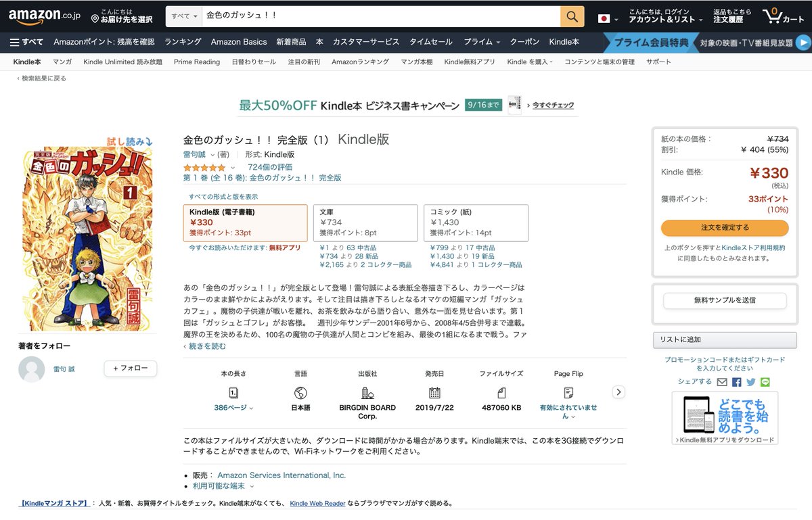
Task: Select the Kindle版 (電子書籍) format box
Action: point(246,223)
